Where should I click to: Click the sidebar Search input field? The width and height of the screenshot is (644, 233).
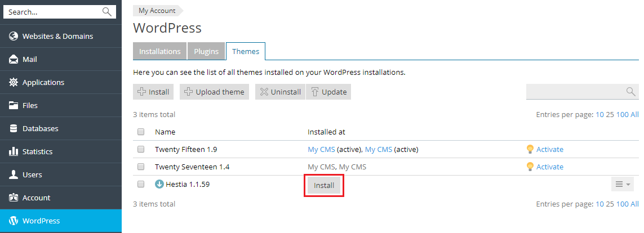click(54, 11)
